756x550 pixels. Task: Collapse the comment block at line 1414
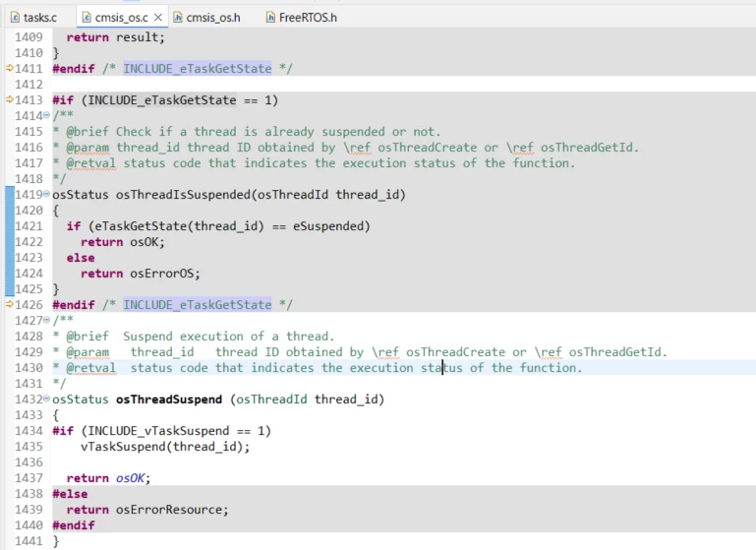(x=47, y=115)
